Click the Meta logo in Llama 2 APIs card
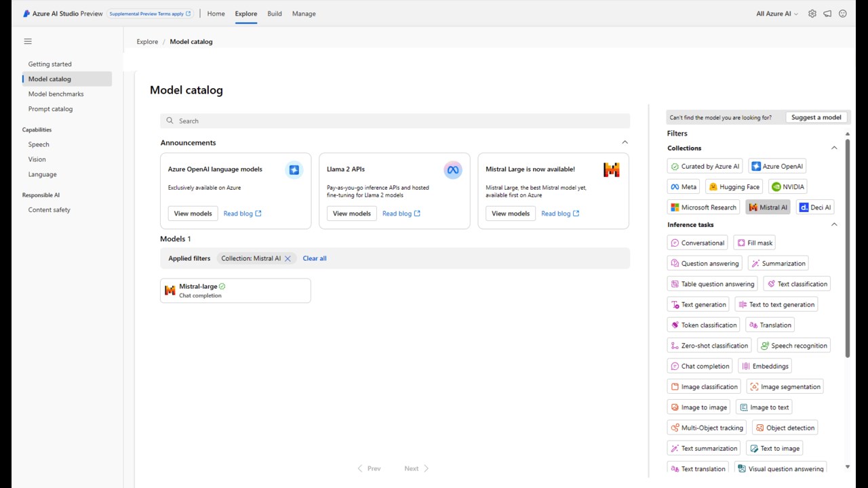This screenshot has height=488, width=868. point(453,169)
